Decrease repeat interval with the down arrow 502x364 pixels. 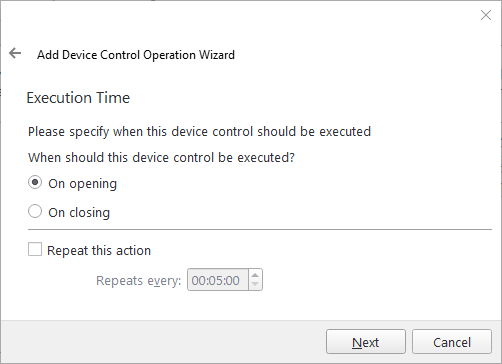(255, 284)
